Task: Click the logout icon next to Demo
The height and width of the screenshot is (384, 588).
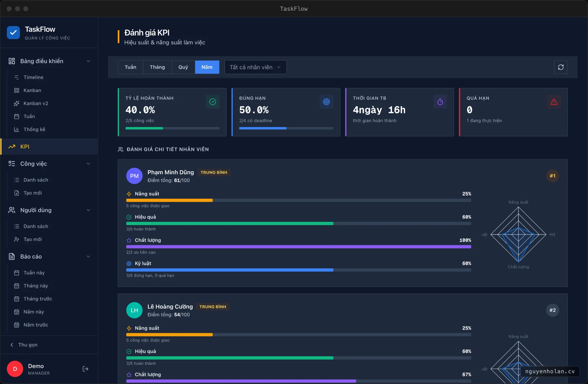Action: tap(85, 369)
